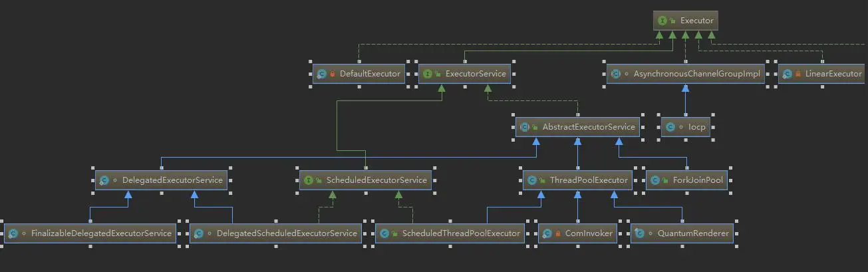Click the interface icon on Executor node
The image size is (868, 272).
tap(662, 21)
